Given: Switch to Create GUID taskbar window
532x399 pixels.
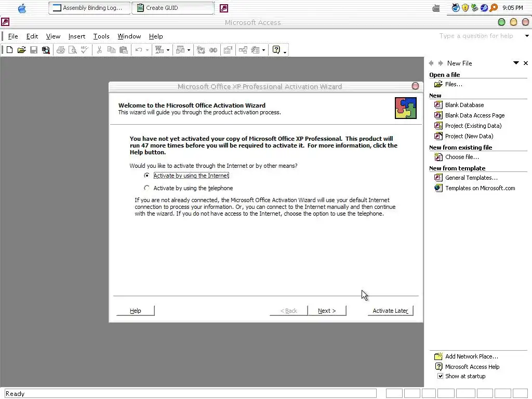Looking at the screenshot, I should 172,8.
